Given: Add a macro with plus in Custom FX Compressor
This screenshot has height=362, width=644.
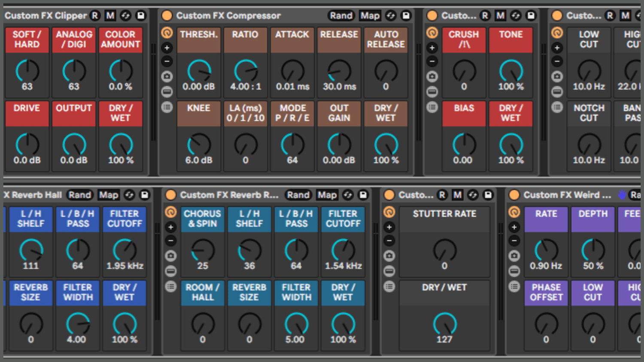Looking at the screenshot, I should pyautogui.click(x=167, y=48).
